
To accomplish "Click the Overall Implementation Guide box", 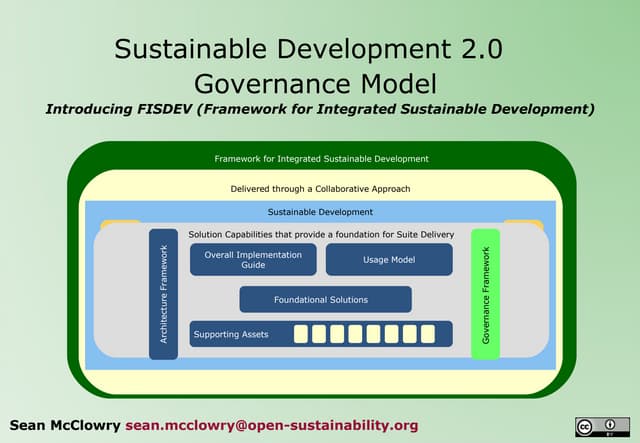I will (253, 260).
